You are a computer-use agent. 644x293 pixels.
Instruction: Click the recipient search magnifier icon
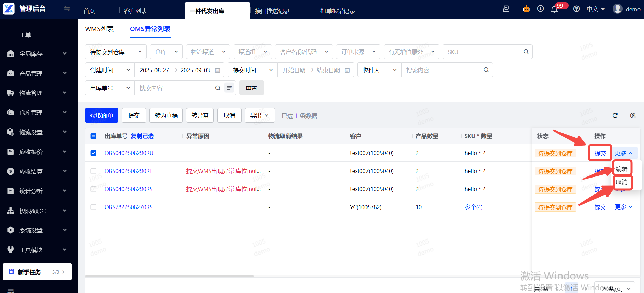pyautogui.click(x=486, y=70)
